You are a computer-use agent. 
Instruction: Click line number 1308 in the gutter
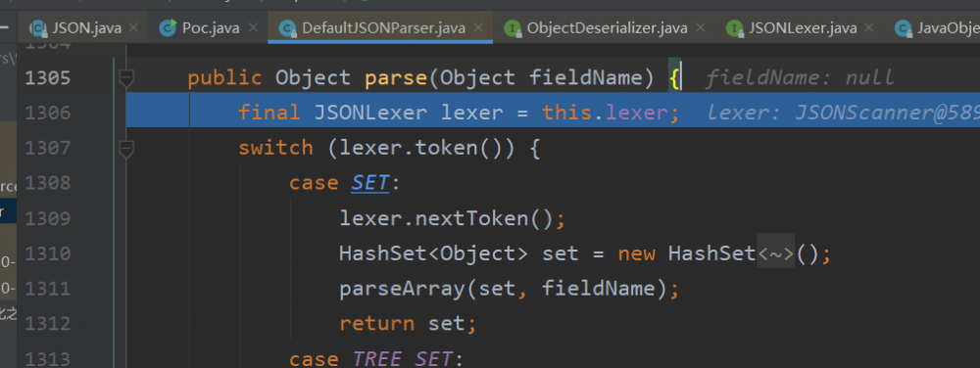click(47, 183)
